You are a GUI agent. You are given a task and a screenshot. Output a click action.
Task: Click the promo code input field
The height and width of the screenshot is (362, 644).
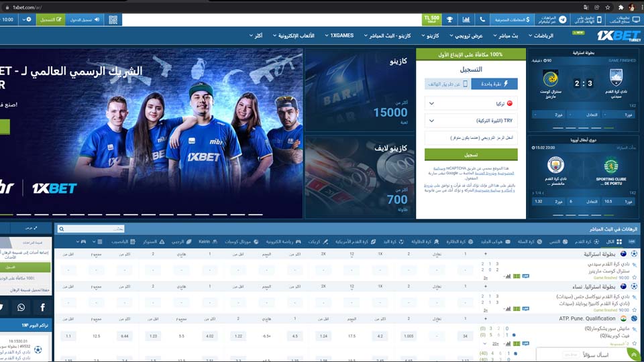pyautogui.click(x=471, y=138)
